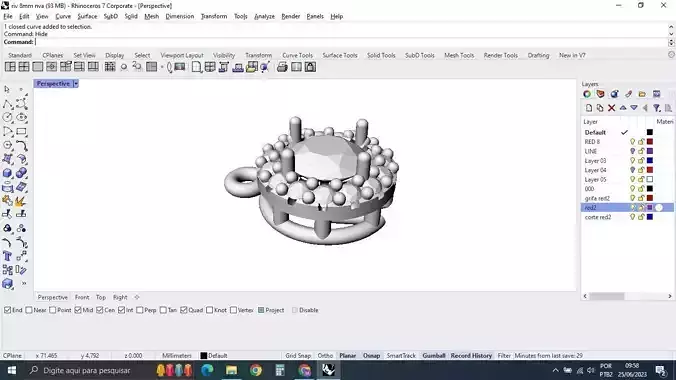Select the Box solid tool
Screen dimensions: 676x380
(x=7, y=173)
